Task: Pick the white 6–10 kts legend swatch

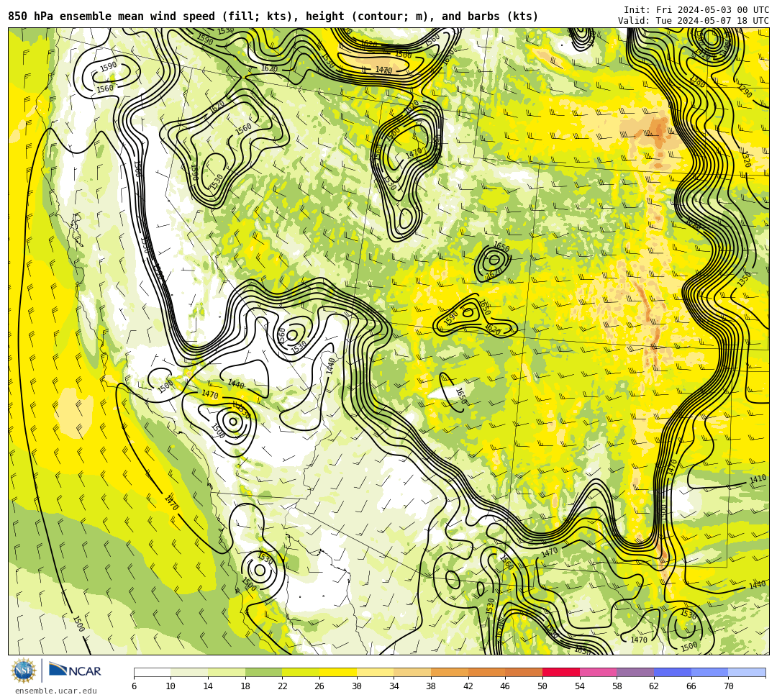Action: click(x=152, y=672)
